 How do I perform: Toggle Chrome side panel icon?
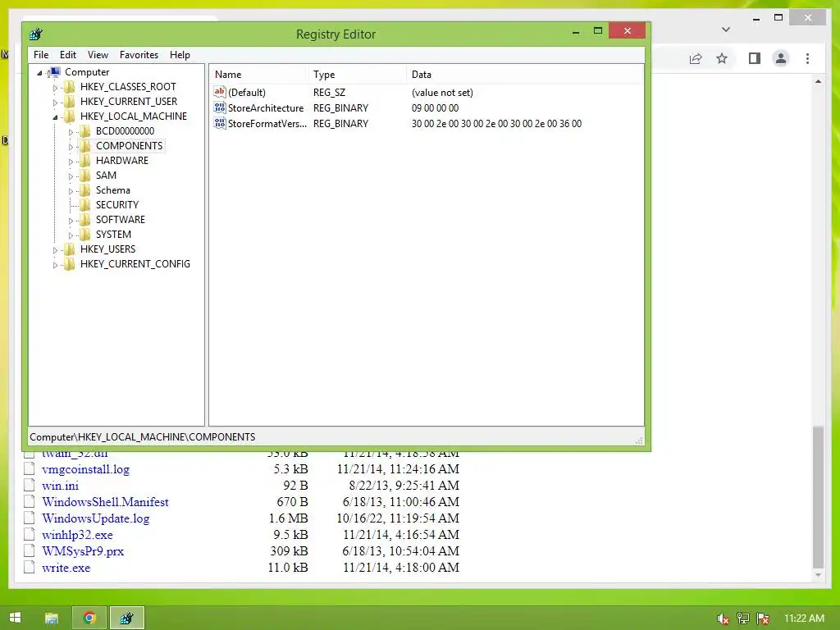click(755, 58)
